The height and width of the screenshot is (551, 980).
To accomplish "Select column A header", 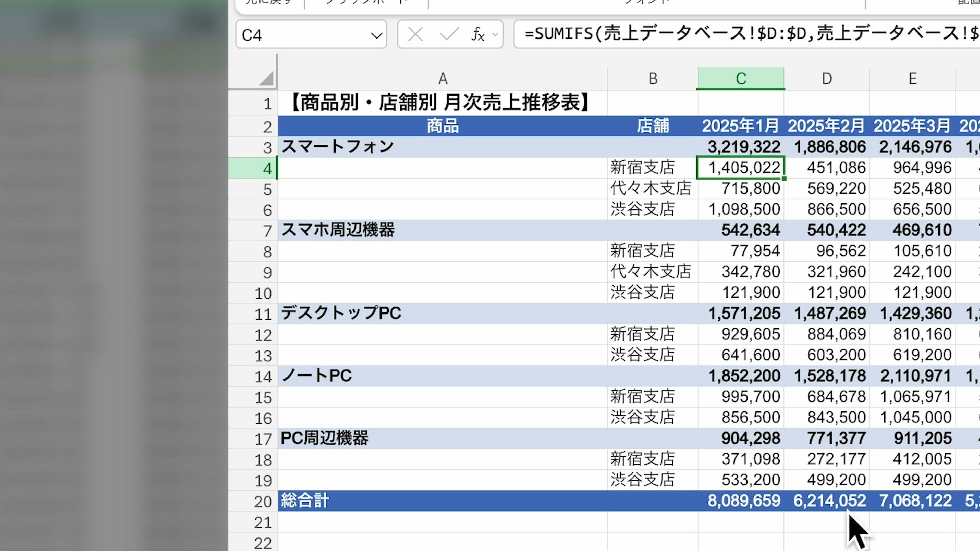I will [x=443, y=79].
